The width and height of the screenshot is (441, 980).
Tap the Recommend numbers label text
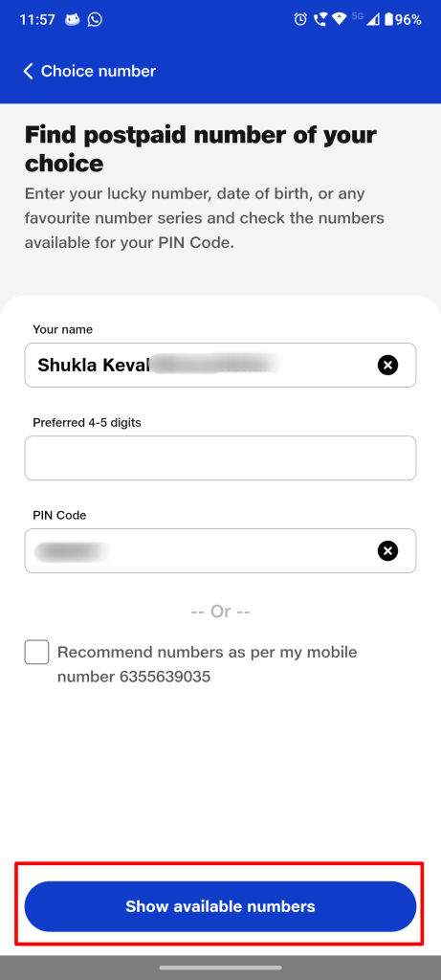(x=208, y=664)
